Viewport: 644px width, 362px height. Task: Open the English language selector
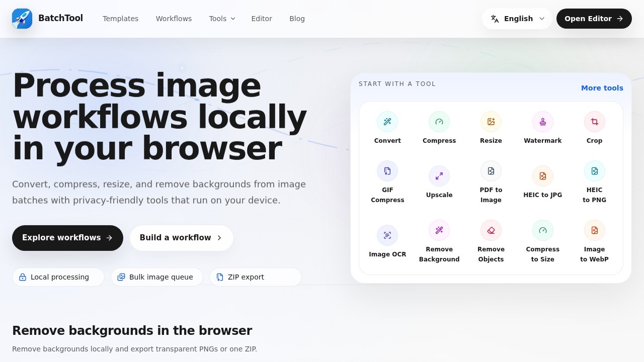pyautogui.click(x=517, y=19)
